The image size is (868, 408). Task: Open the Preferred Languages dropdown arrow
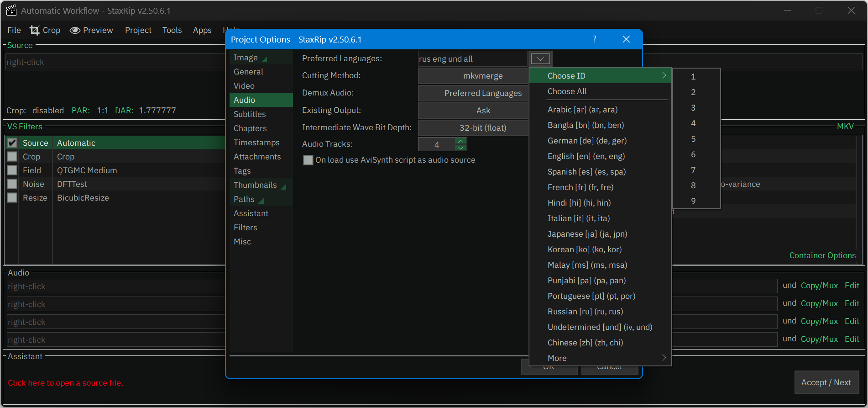coord(540,59)
